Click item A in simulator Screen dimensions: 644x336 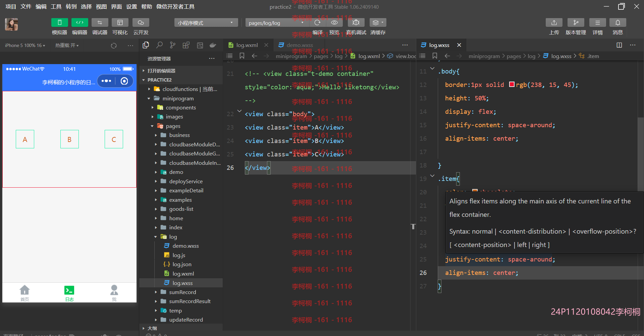(x=25, y=139)
